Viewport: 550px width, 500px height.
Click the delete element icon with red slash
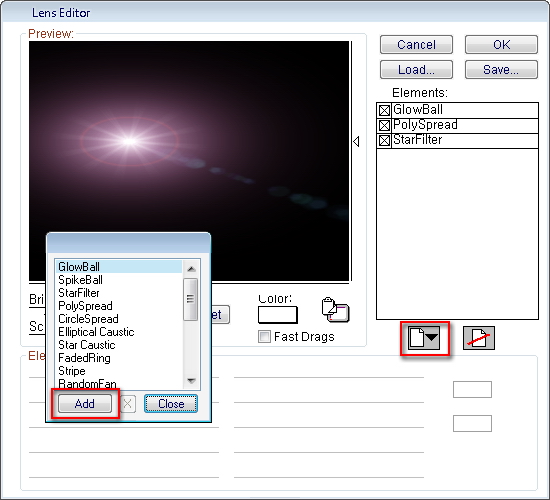479,338
